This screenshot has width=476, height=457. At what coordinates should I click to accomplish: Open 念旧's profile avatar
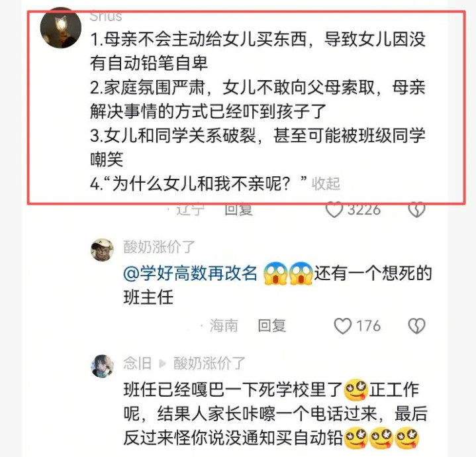point(102,366)
